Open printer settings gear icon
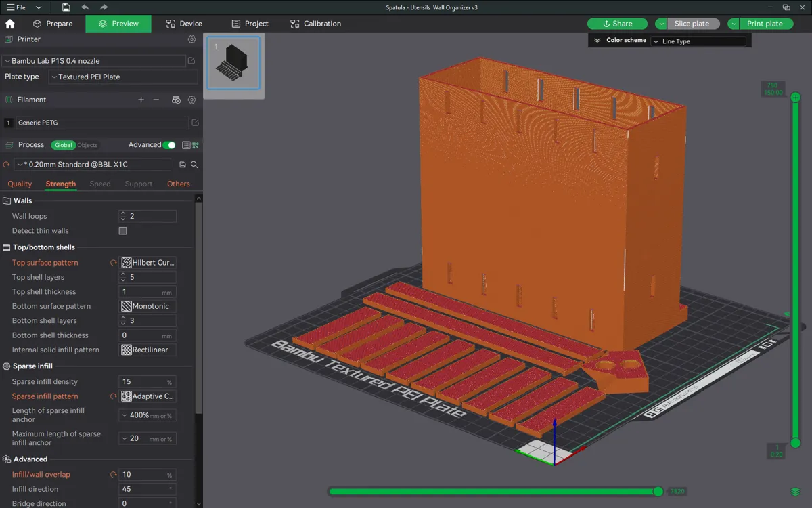The width and height of the screenshot is (812, 508). click(191, 39)
